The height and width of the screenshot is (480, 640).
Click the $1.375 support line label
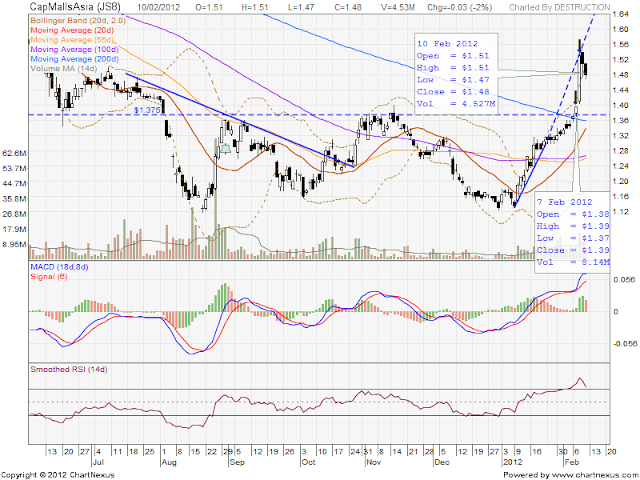[x=147, y=110]
